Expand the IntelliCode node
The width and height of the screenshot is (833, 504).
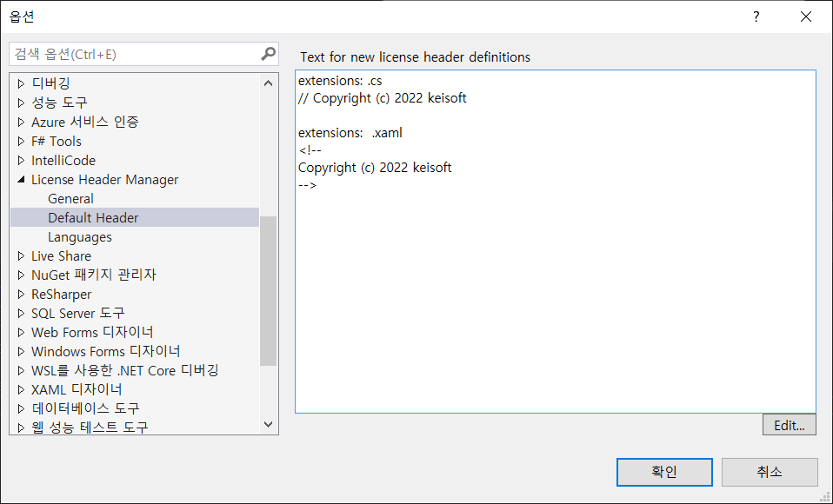coord(21,160)
